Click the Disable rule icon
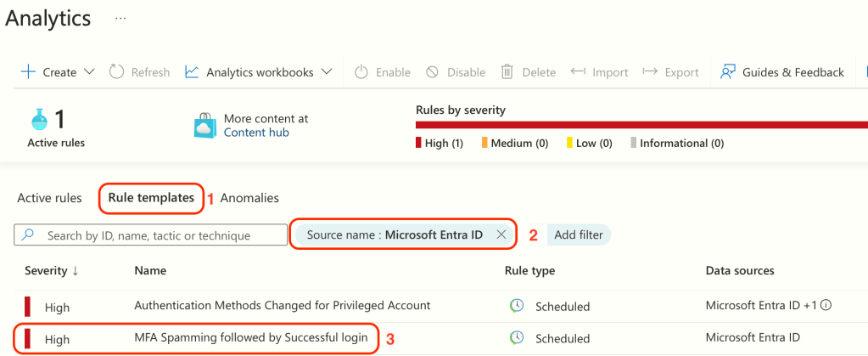Image resolution: width=868 pixels, height=356 pixels. [433, 72]
